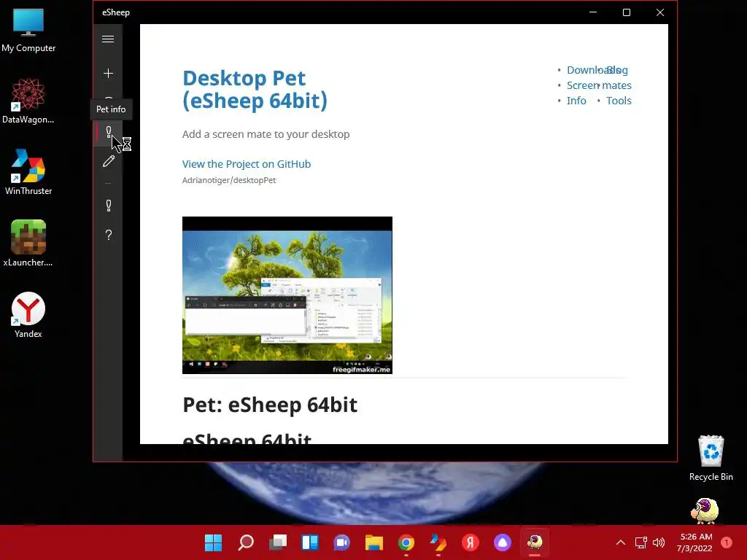The image size is (747, 560).
Task: Show hidden system tray icons
Action: click(621, 542)
